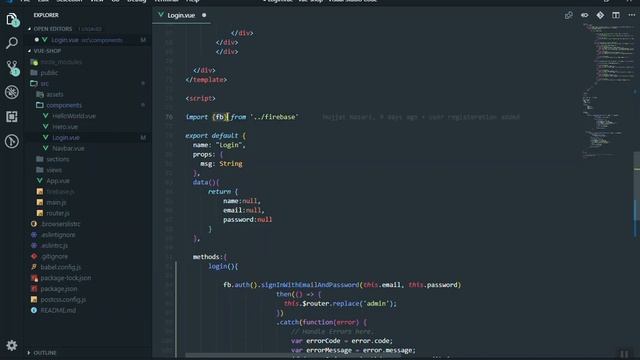Open .eslintignore in the file tree
The width and height of the screenshot is (640, 360).
58,235
